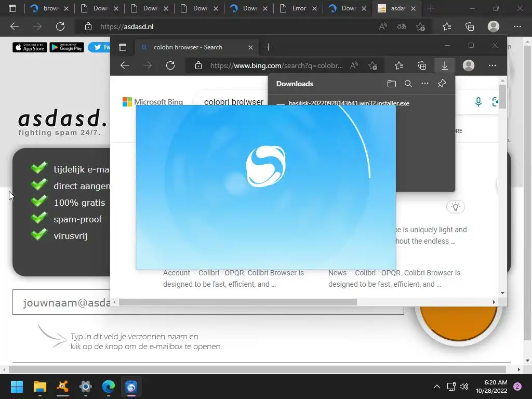
Task: Open basilisk installer.exe download entry
Action: 349,103
